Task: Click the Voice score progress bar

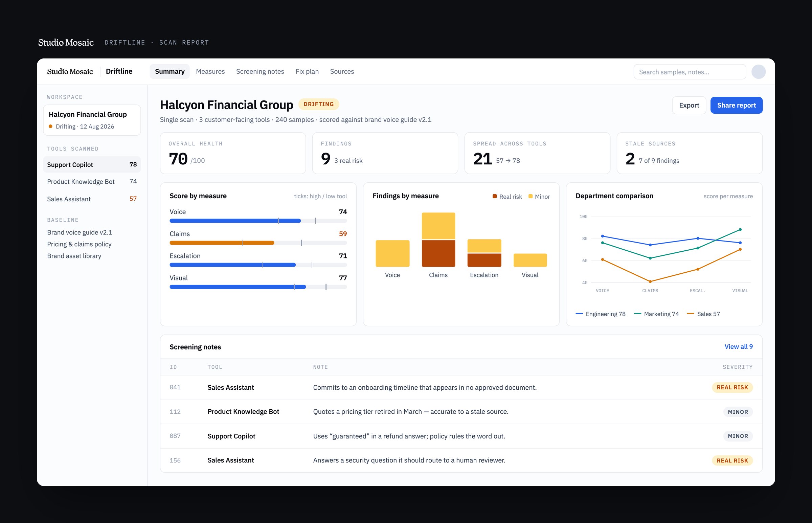Action: 258,221
